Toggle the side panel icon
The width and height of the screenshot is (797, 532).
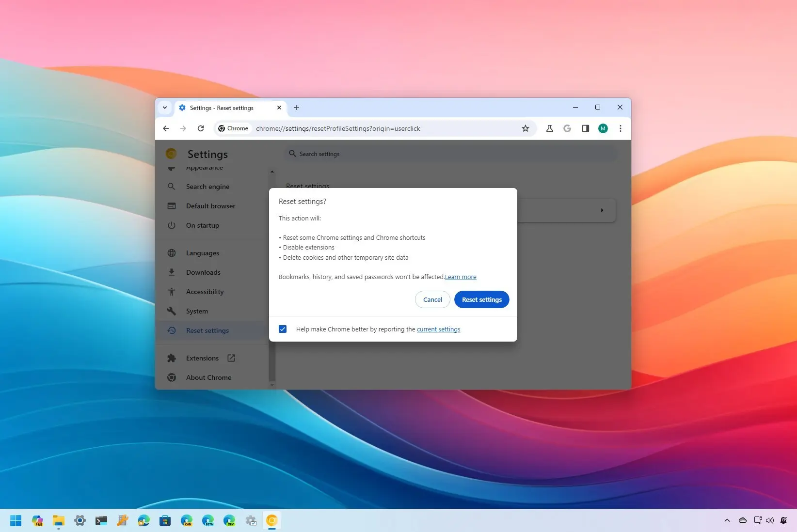(585, 128)
